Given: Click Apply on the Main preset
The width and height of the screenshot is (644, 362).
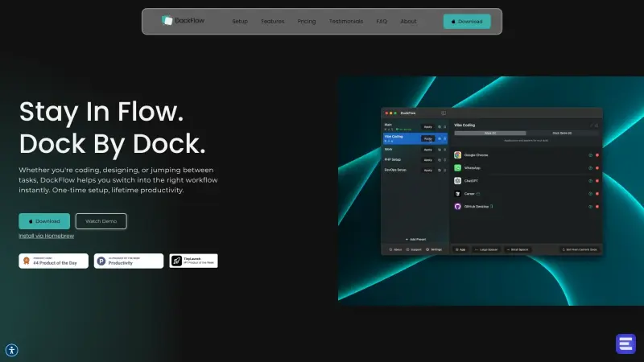Looking at the screenshot, I should (x=428, y=127).
